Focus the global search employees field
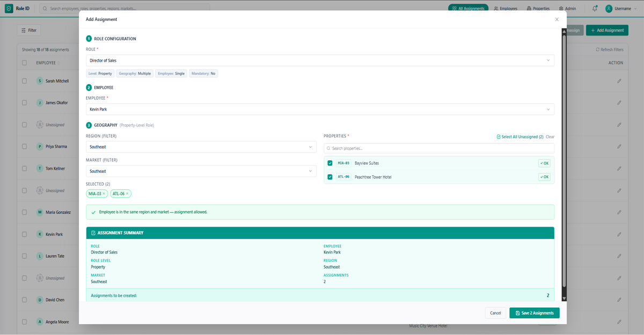This screenshot has height=335, width=644. click(125, 9)
